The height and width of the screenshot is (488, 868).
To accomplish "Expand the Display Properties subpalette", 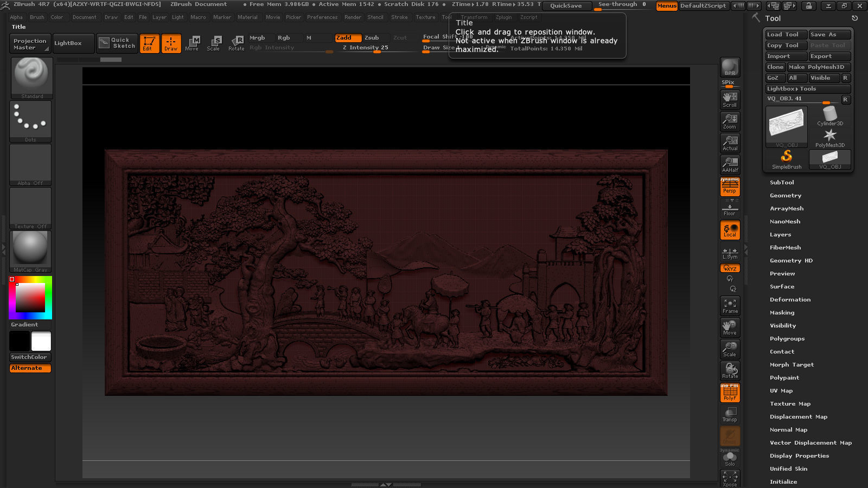I will [x=799, y=456].
